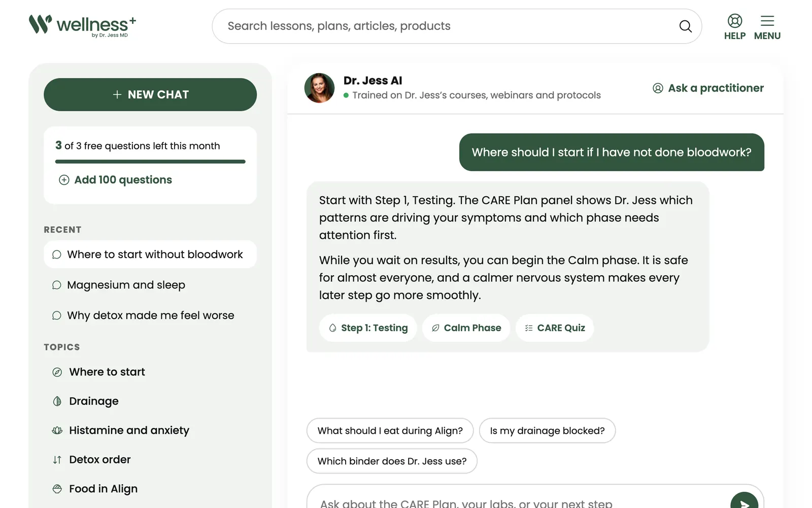Select the Detox order topic

coord(150,460)
